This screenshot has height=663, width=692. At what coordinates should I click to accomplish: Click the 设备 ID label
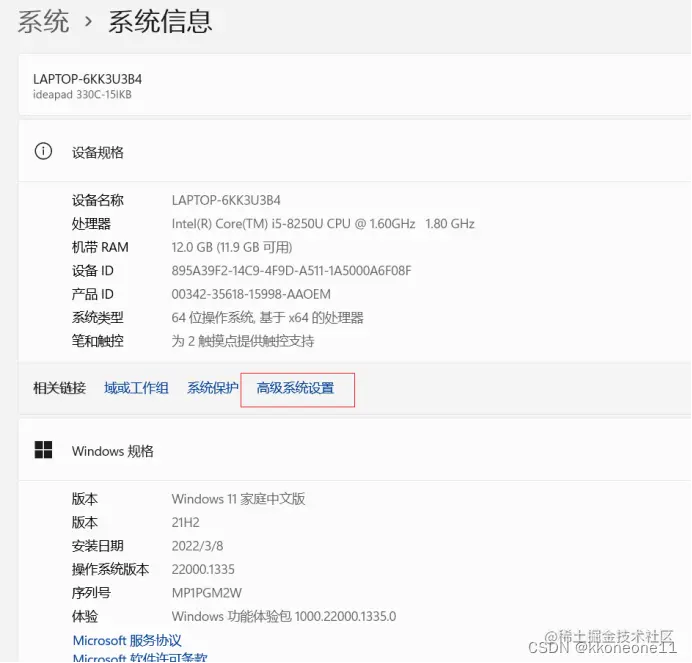click(93, 271)
